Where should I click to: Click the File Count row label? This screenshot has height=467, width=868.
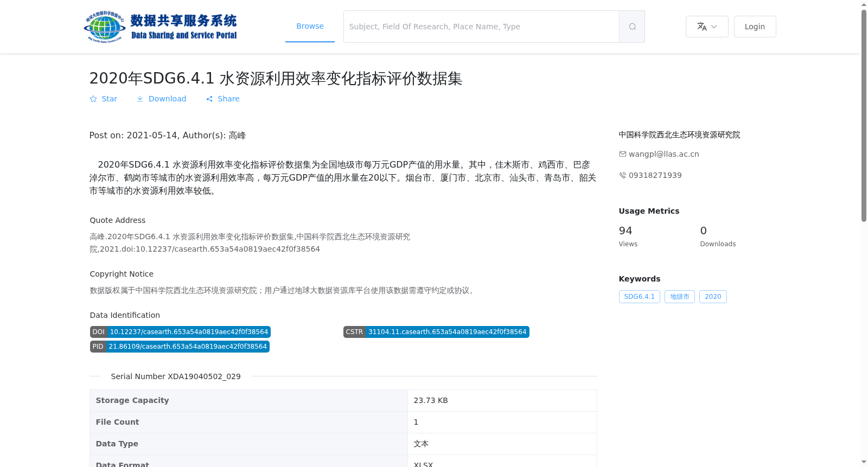tap(117, 422)
